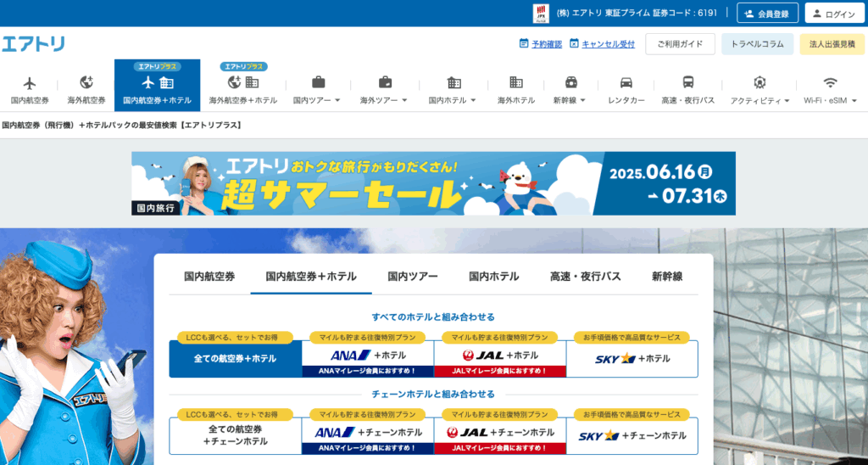The width and height of the screenshot is (868, 465).
Task: Follow the キャンセル受付 link
Action: point(608,44)
